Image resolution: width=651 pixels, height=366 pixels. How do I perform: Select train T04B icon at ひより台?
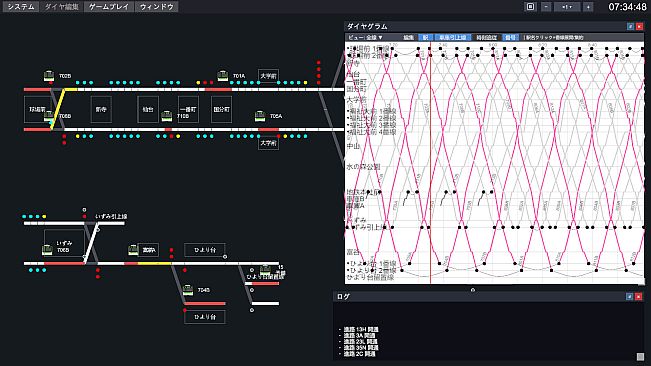coord(188,290)
